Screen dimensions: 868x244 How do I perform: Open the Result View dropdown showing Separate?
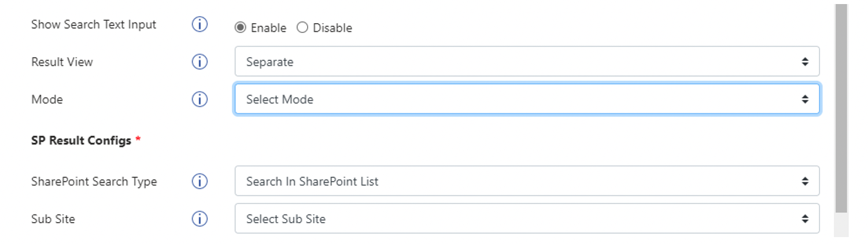[527, 61]
